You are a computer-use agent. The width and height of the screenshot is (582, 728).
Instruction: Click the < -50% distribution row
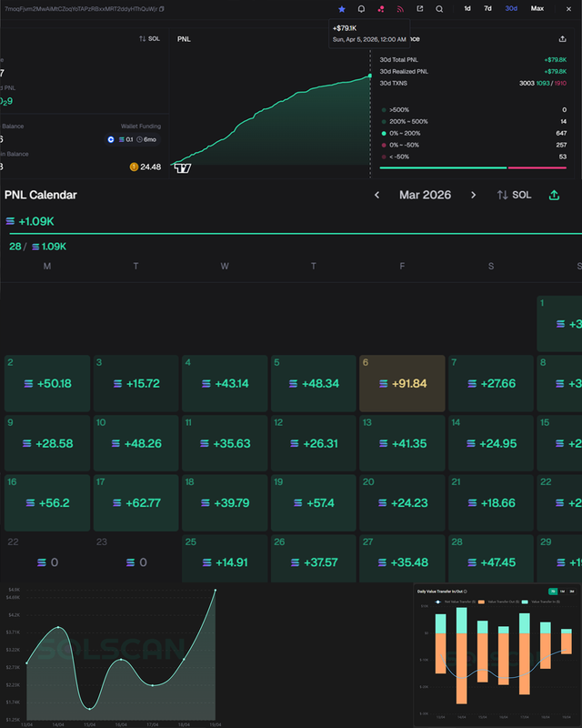(474, 157)
